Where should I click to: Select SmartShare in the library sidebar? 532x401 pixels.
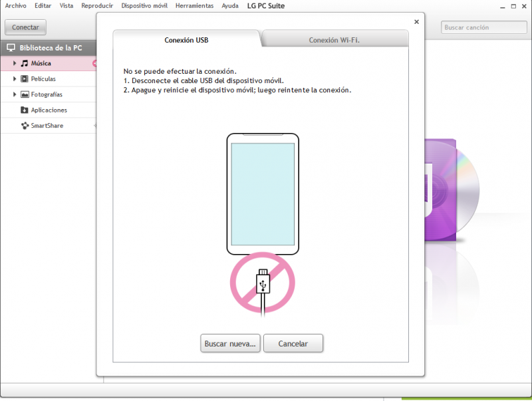(x=49, y=126)
